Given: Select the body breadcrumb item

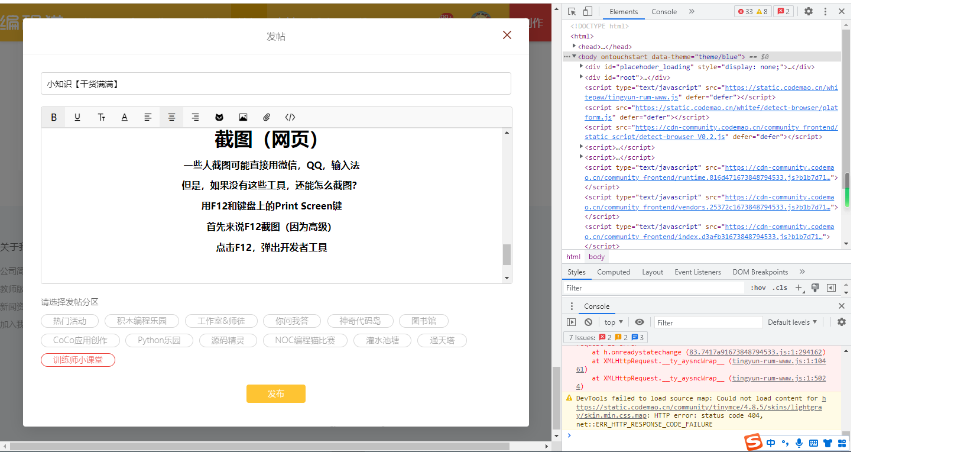Looking at the screenshot, I should [x=596, y=257].
